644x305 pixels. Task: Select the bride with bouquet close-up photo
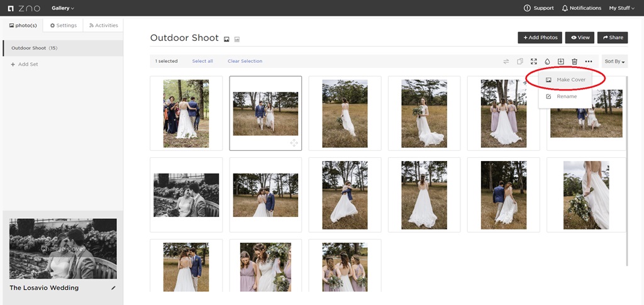[586, 195]
